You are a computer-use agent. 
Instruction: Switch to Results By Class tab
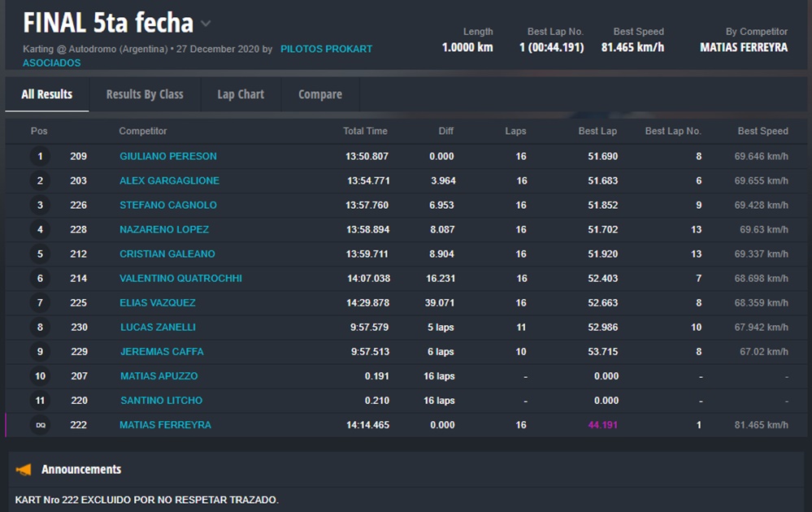click(145, 94)
